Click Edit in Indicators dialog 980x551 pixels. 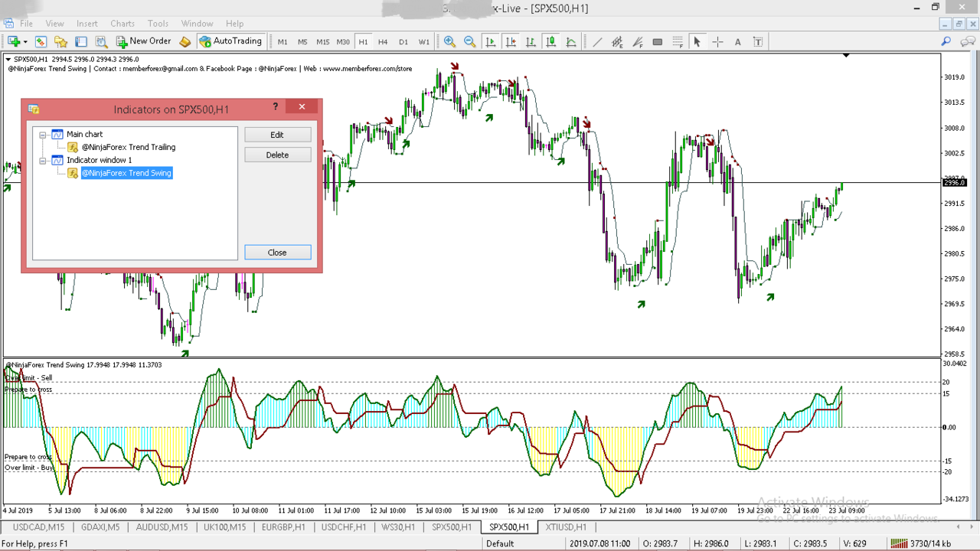click(277, 135)
